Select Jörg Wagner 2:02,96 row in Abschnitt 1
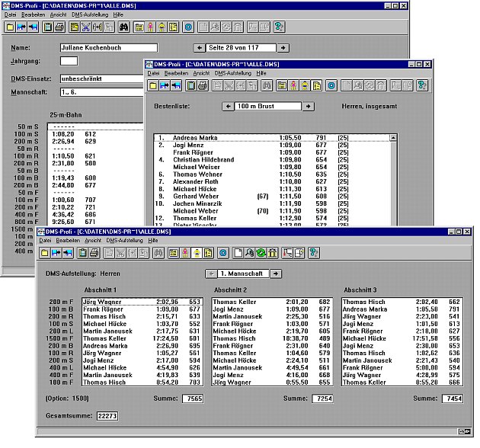 (142, 302)
